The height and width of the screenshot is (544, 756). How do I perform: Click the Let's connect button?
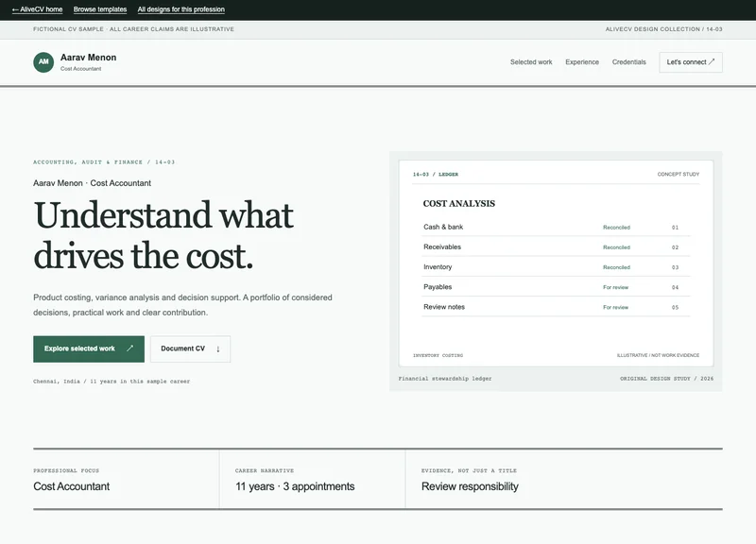pyautogui.click(x=691, y=62)
